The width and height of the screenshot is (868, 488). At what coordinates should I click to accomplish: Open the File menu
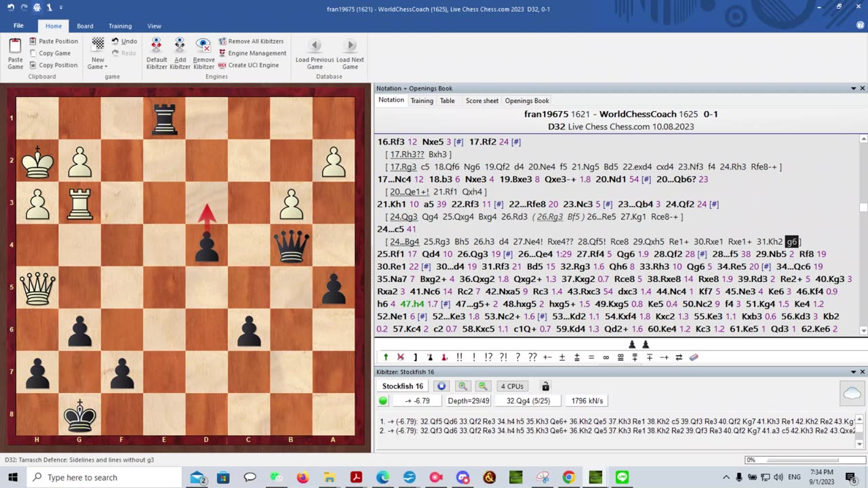pyautogui.click(x=18, y=26)
